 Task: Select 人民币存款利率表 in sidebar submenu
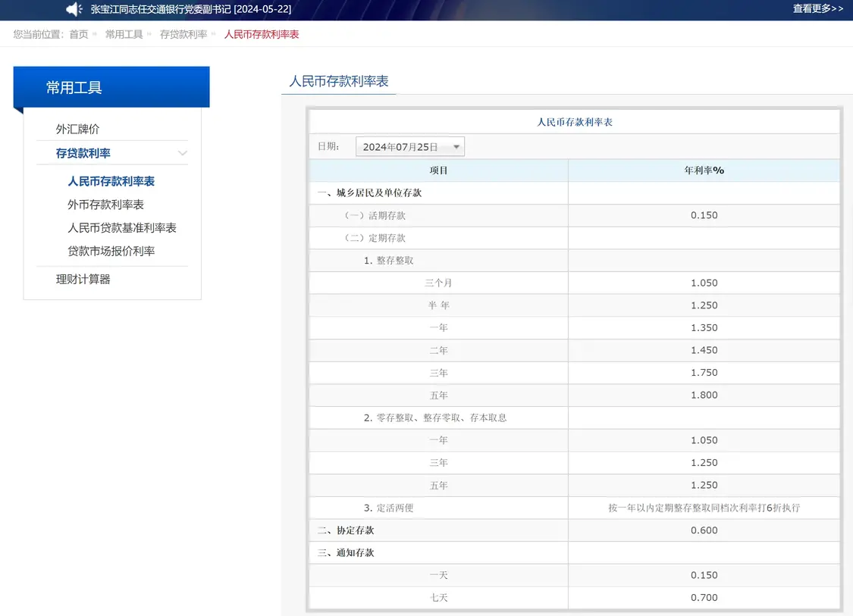[x=111, y=181]
